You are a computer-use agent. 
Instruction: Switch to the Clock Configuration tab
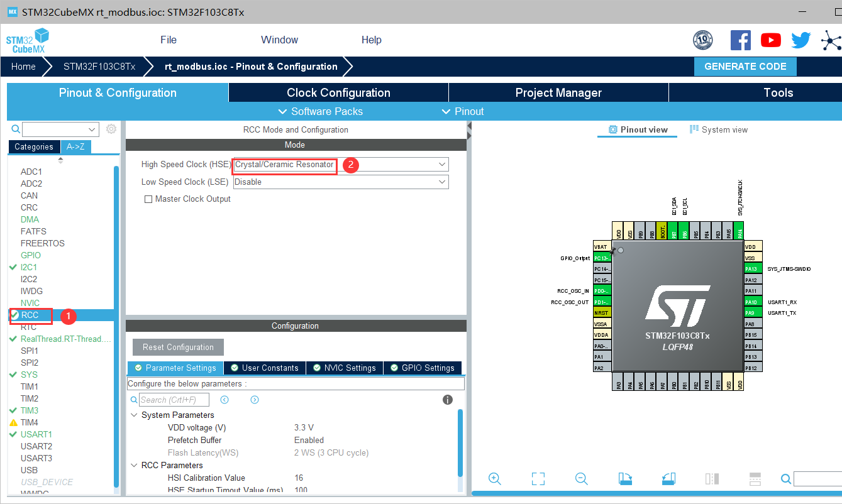[x=338, y=92]
